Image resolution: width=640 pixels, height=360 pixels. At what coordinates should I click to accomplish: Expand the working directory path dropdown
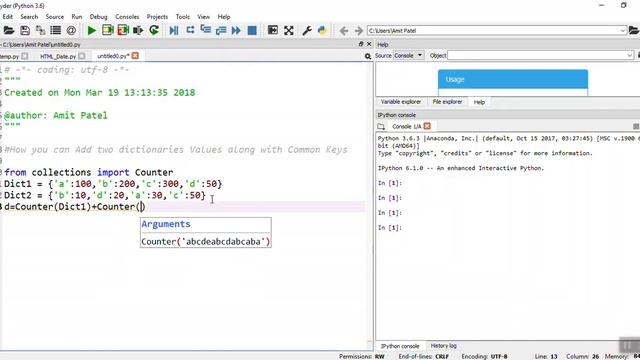tap(622, 31)
